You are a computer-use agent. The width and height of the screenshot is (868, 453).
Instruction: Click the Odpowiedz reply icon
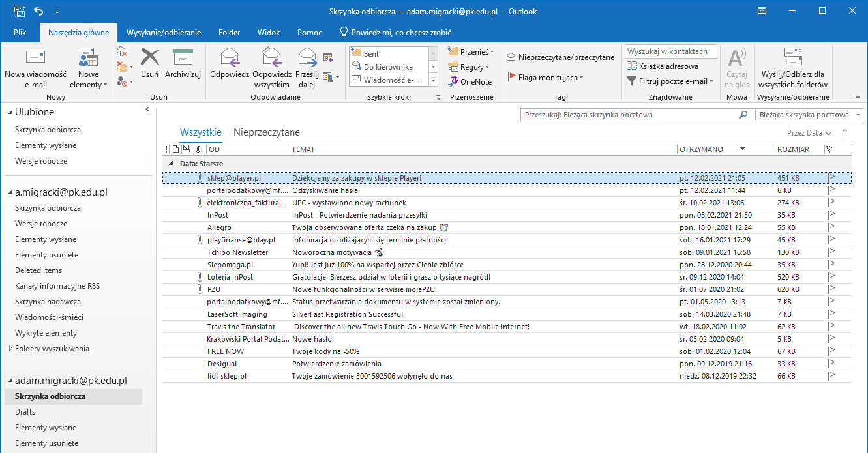(x=230, y=58)
